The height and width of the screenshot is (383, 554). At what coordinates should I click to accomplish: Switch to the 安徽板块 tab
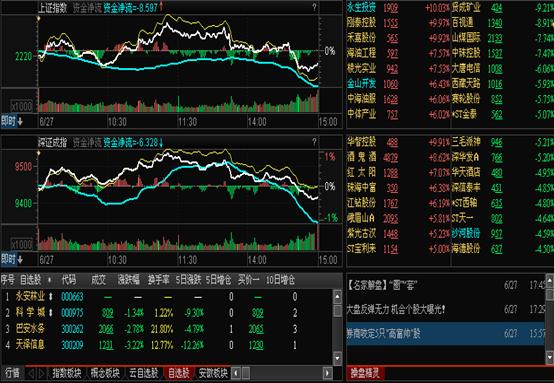[x=213, y=373]
